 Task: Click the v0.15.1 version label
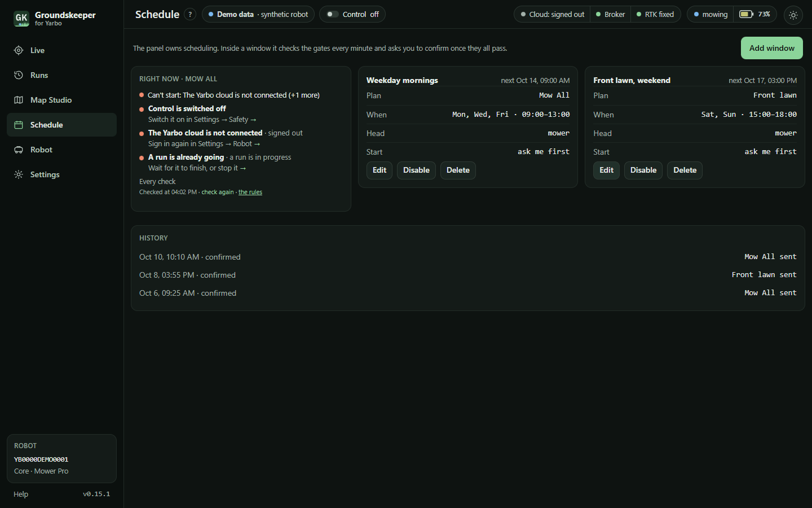click(96, 494)
